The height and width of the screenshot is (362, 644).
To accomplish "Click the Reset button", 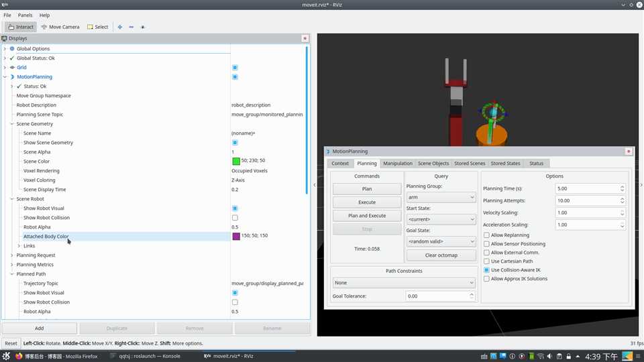I will coord(11,343).
